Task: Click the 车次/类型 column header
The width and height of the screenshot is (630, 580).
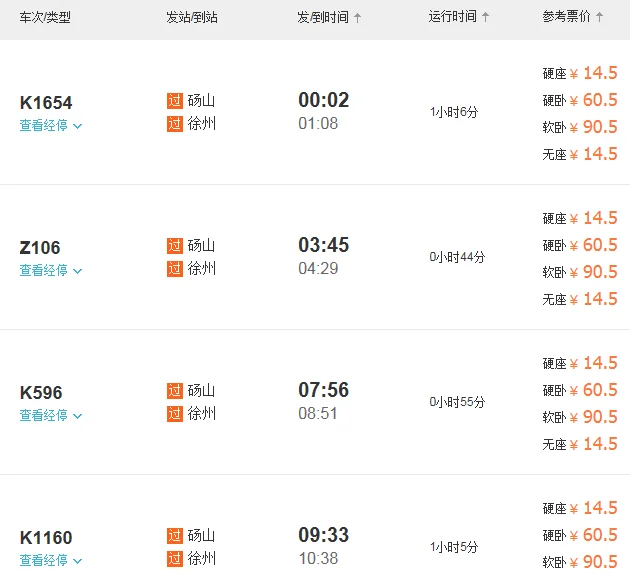Action: [45, 18]
